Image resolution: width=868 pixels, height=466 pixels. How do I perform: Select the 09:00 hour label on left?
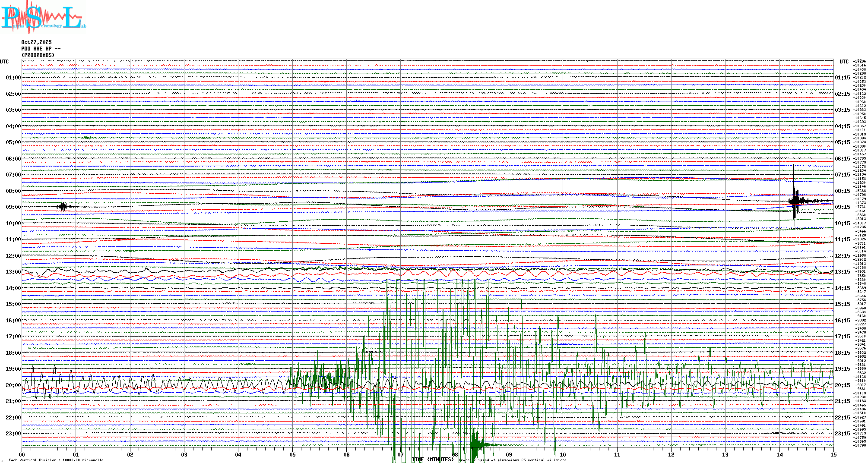click(13, 207)
